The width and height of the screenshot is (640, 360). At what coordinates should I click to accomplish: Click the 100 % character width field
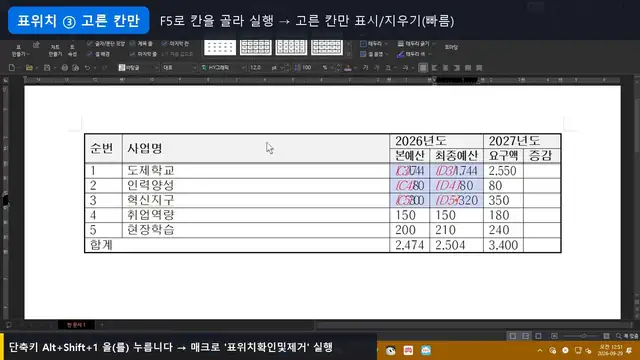coord(313,68)
